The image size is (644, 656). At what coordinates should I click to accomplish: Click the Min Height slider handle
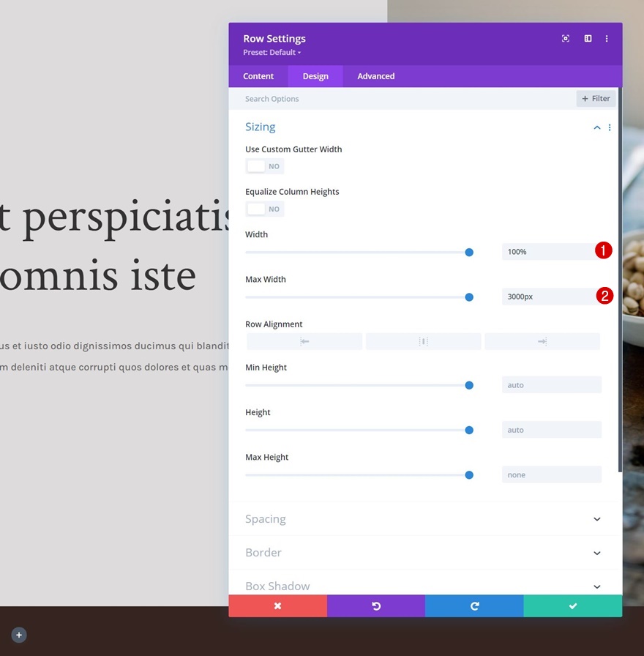[469, 385]
